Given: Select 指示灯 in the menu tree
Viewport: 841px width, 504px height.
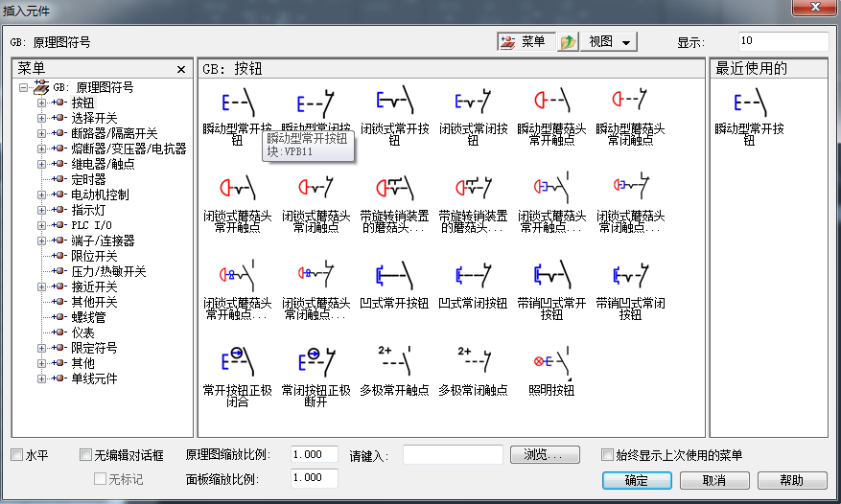Looking at the screenshot, I should tap(87, 210).
